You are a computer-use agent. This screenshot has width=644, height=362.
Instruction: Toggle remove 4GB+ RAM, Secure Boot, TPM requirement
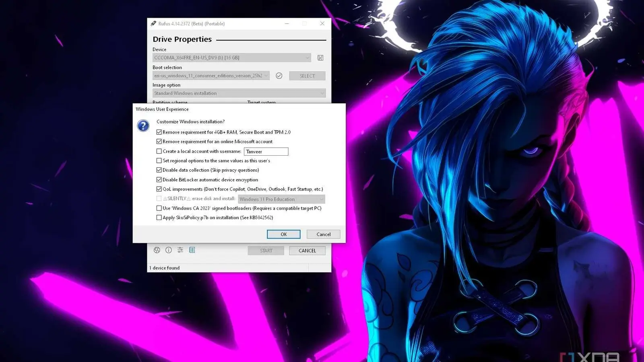pos(159,132)
